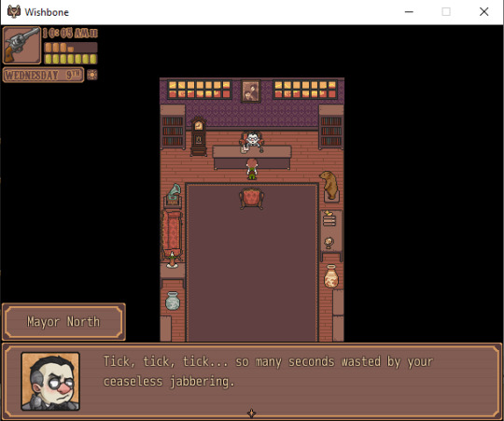This screenshot has height=421, width=504.
Task: Click the Mayor North name box
Action: 63,321
